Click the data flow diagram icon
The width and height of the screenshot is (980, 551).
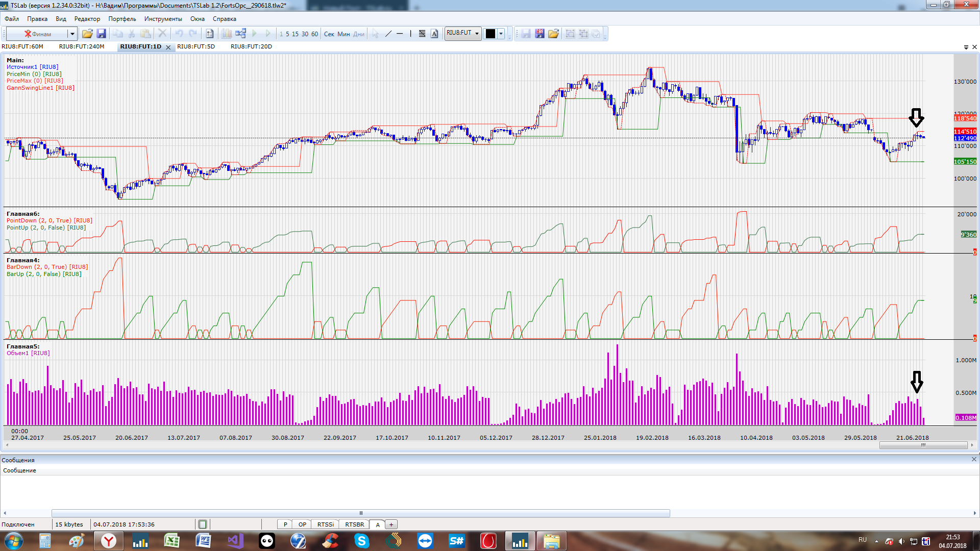pos(240,34)
